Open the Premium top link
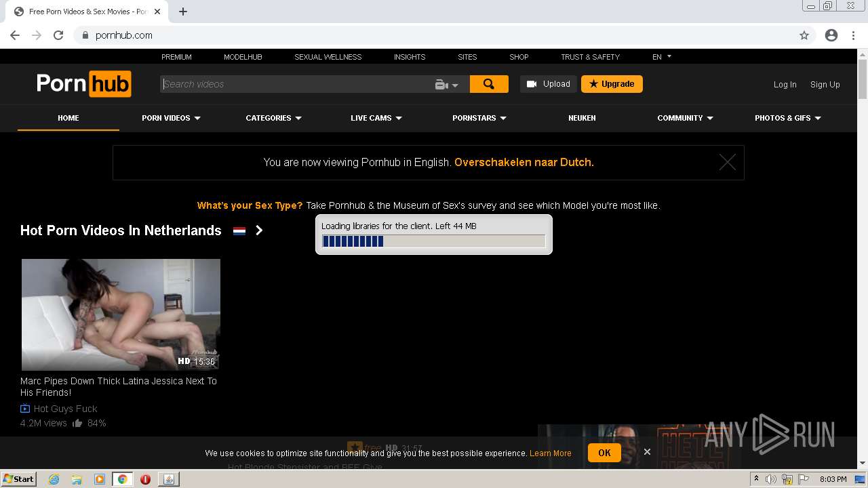This screenshot has width=868, height=488. tap(176, 57)
